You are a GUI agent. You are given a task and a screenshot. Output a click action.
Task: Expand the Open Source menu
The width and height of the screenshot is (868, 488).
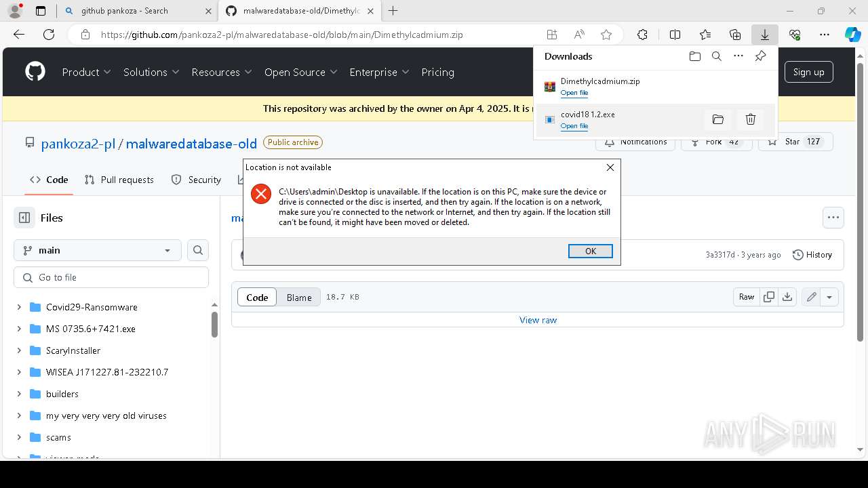pos(300,72)
